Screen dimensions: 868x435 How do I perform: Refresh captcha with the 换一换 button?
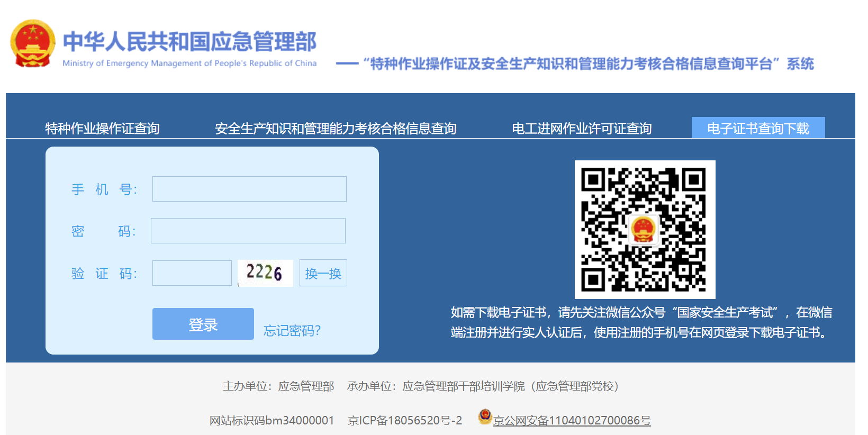click(323, 273)
